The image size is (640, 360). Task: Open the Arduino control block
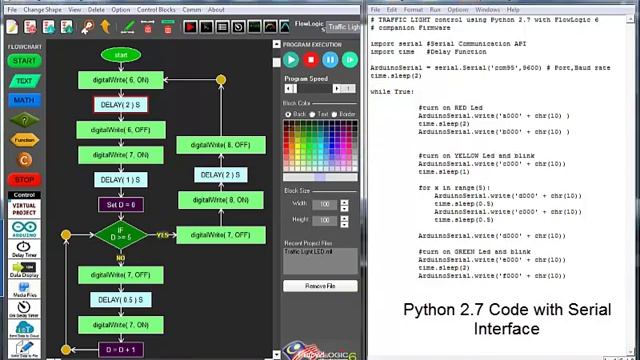click(24, 229)
